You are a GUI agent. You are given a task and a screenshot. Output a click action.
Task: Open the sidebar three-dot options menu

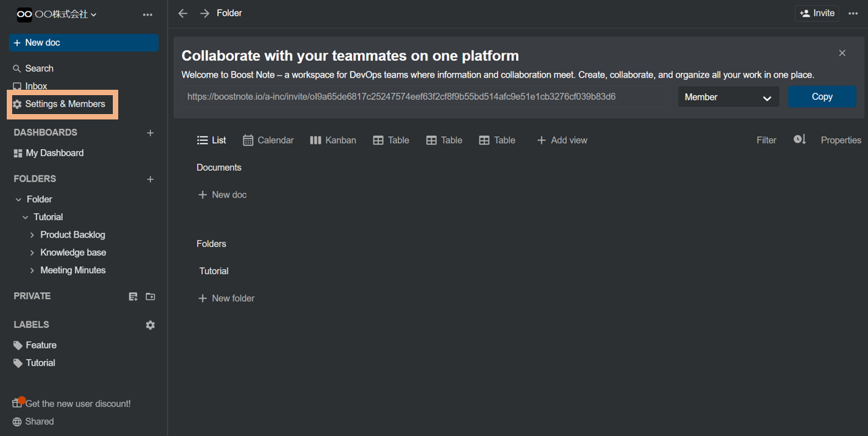click(147, 15)
